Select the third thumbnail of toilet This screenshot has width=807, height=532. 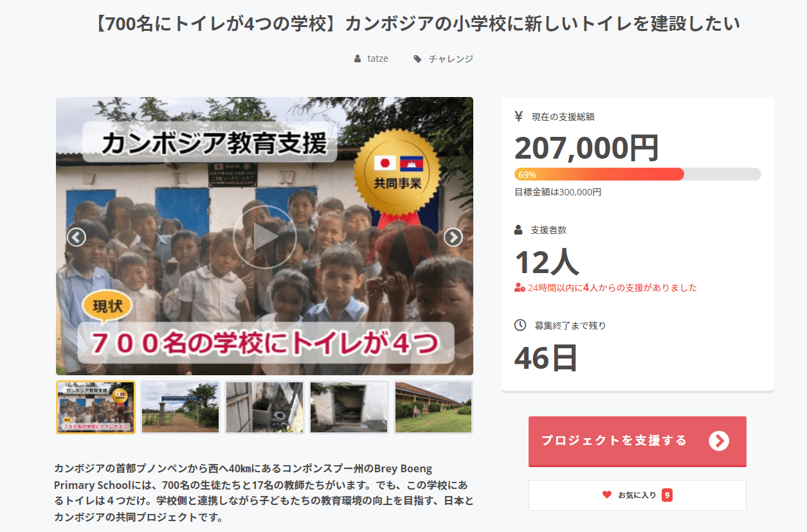pos(264,407)
